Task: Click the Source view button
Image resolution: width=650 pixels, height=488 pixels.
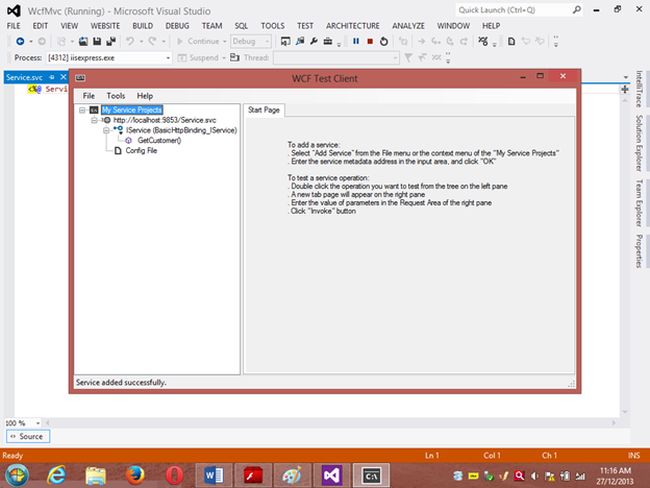Action: 28,436
